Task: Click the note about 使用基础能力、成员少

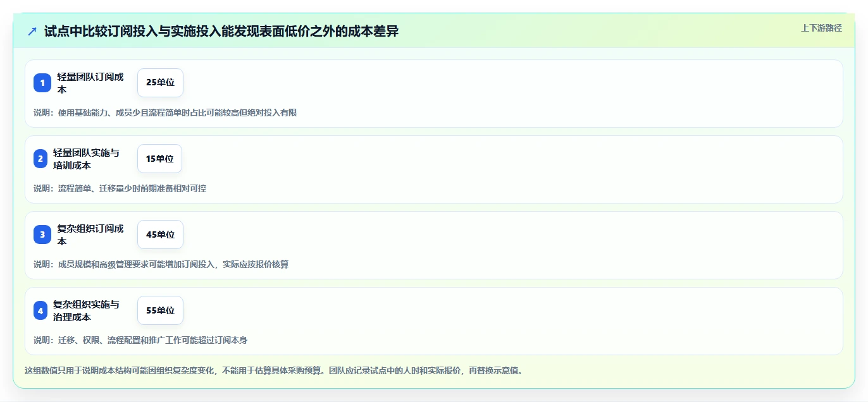Action: coord(165,113)
